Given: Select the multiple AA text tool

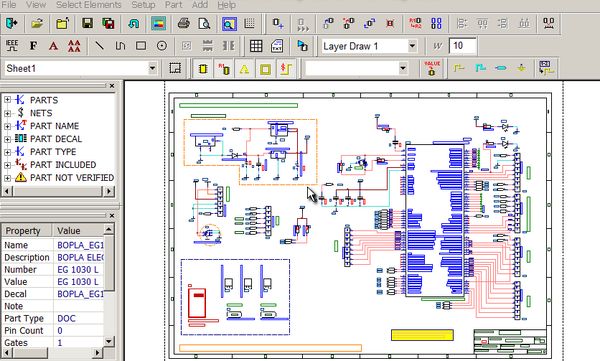Looking at the screenshot, I should pyautogui.click(x=74, y=46).
